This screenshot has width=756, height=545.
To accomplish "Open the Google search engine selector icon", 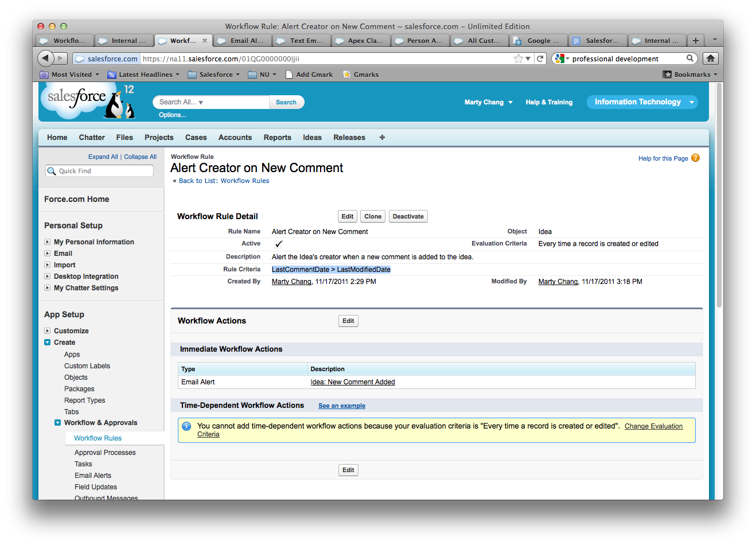I will (562, 59).
